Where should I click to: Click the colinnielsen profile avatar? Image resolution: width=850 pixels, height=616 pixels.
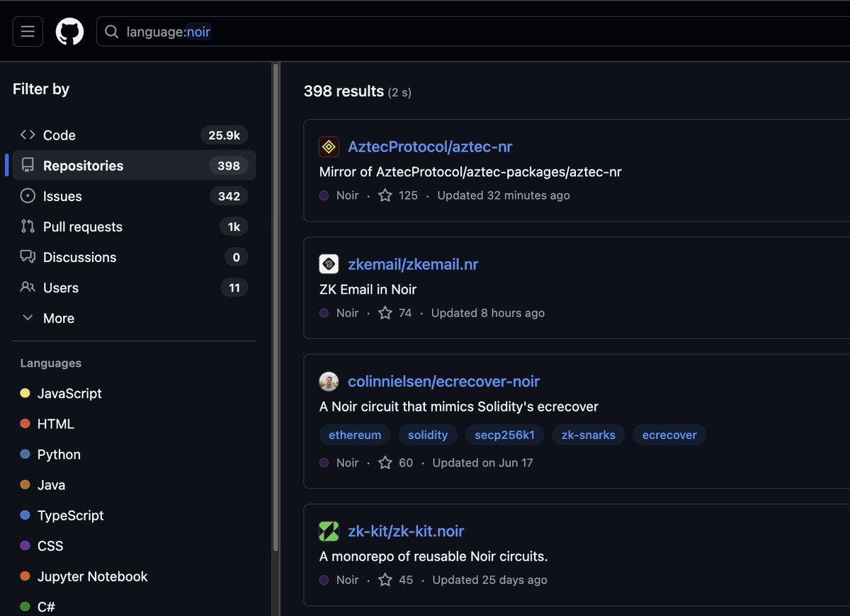pos(329,382)
